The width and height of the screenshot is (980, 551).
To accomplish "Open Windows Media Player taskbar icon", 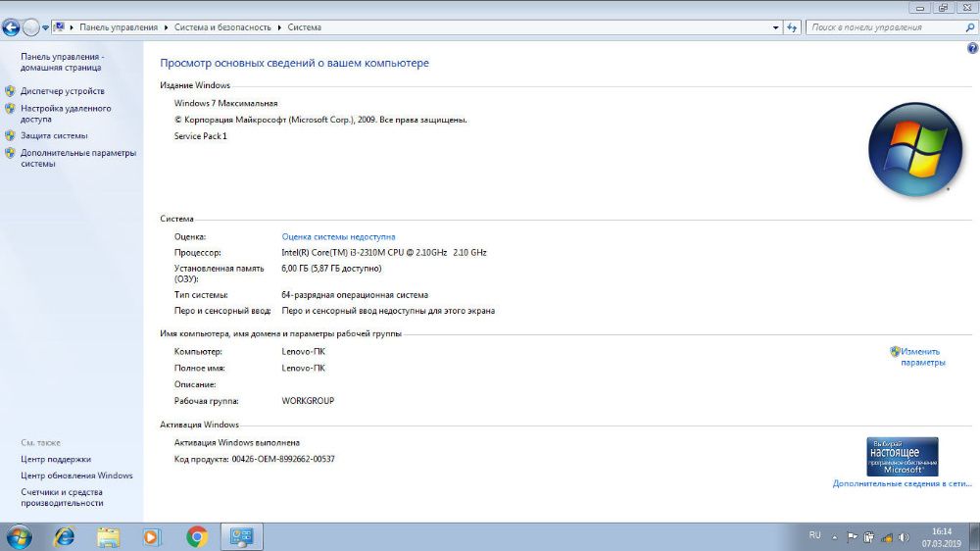I will coord(152,537).
